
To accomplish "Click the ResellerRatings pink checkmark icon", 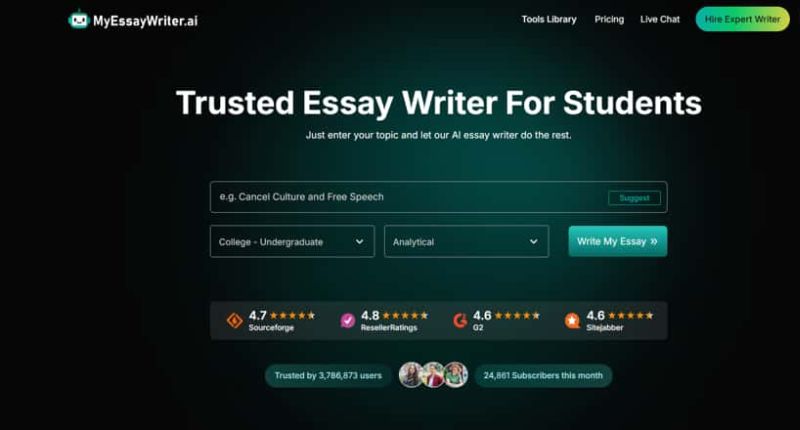I will tap(347, 320).
